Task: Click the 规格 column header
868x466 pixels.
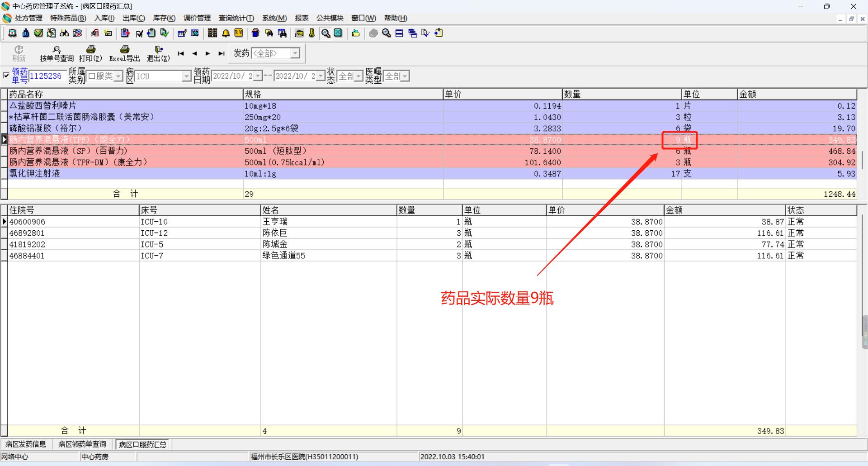Action: pos(343,94)
